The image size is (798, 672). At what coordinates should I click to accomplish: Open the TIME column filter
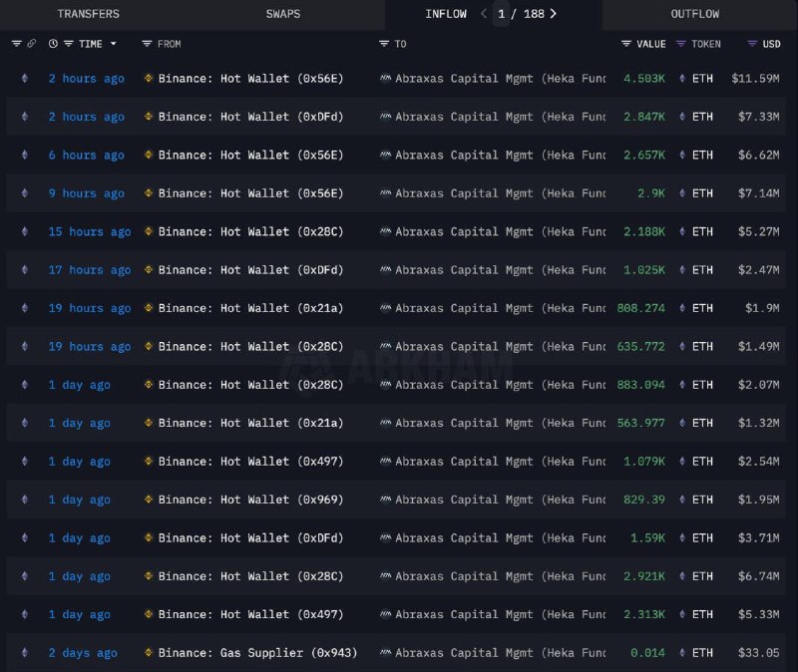coord(69,44)
